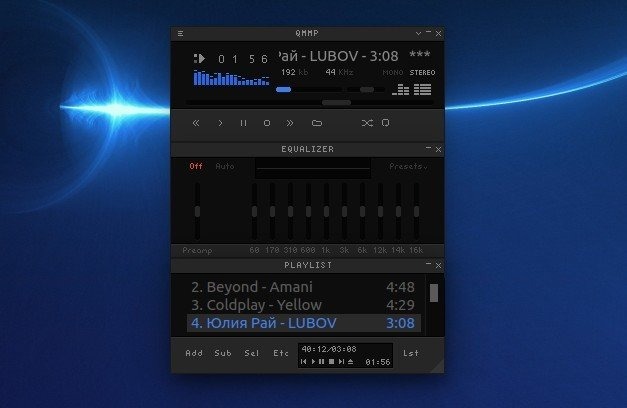Screen dimensions: 627x408
Task: Adjust the blue volume slider
Action: (x=284, y=90)
